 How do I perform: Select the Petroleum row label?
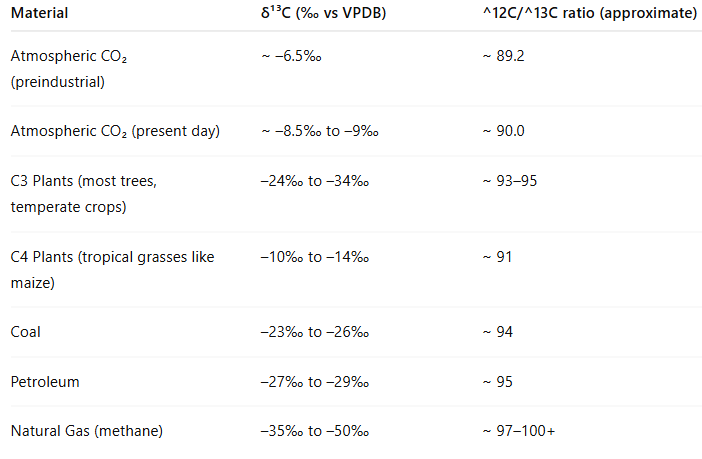[44, 381]
